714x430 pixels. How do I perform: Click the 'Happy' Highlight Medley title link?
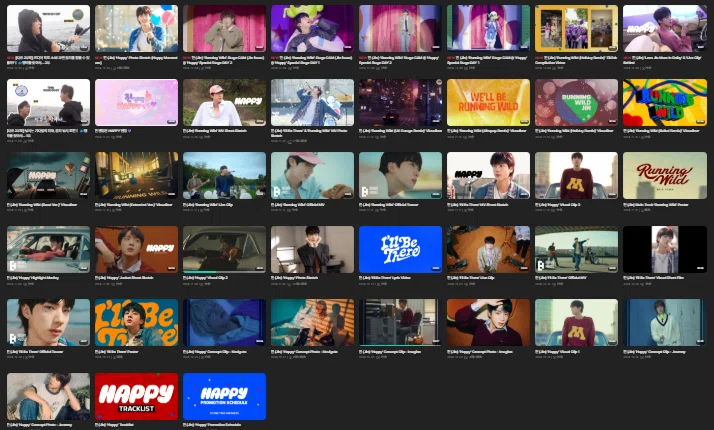33,278
